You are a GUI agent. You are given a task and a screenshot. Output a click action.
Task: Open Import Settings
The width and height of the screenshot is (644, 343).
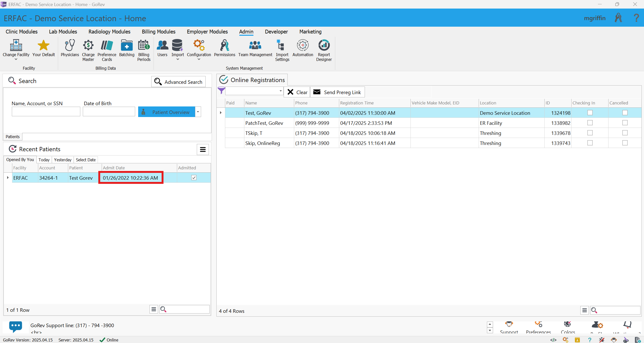282,50
